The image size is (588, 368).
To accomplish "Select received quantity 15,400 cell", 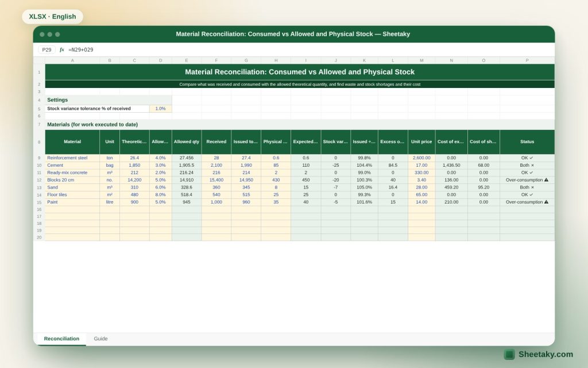I will [216, 180].
